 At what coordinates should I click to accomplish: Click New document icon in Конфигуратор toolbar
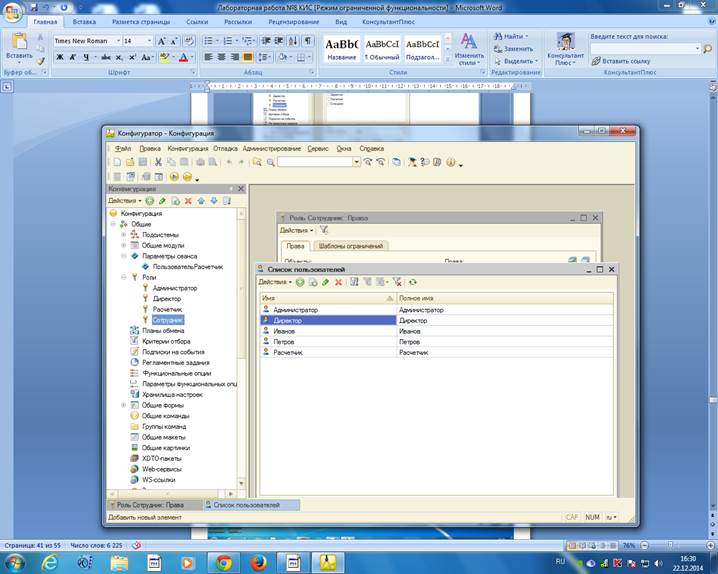pos(117,162)
